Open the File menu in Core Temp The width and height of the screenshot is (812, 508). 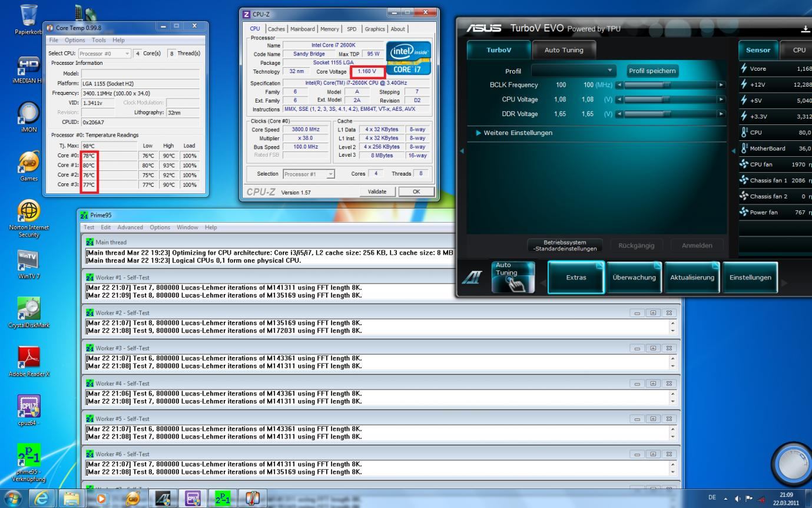53,40
